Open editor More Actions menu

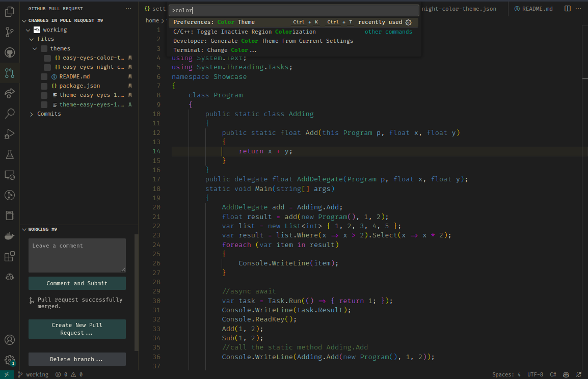click(x=578, y=9)
